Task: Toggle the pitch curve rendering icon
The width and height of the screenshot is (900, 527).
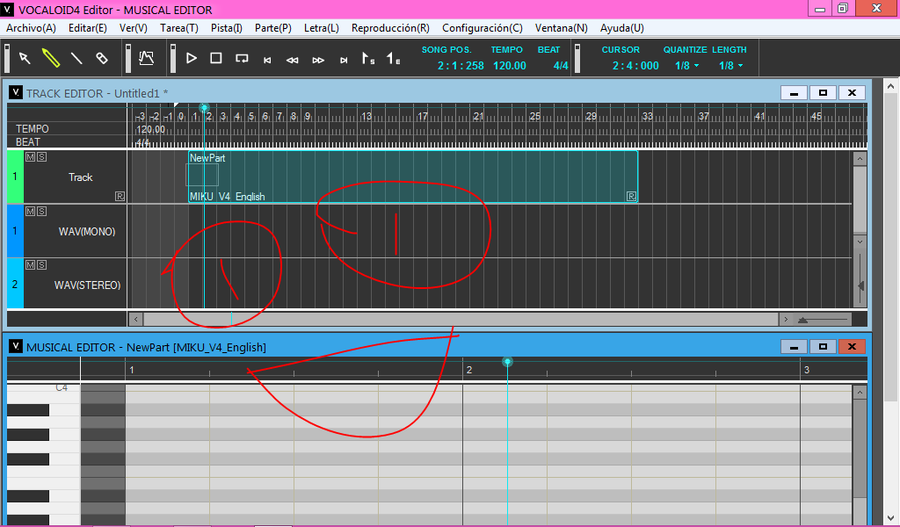Action: tap(146, 58)
